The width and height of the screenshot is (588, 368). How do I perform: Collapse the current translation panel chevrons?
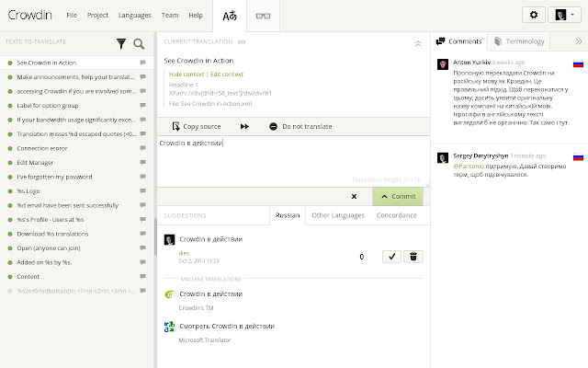[418, 43]
